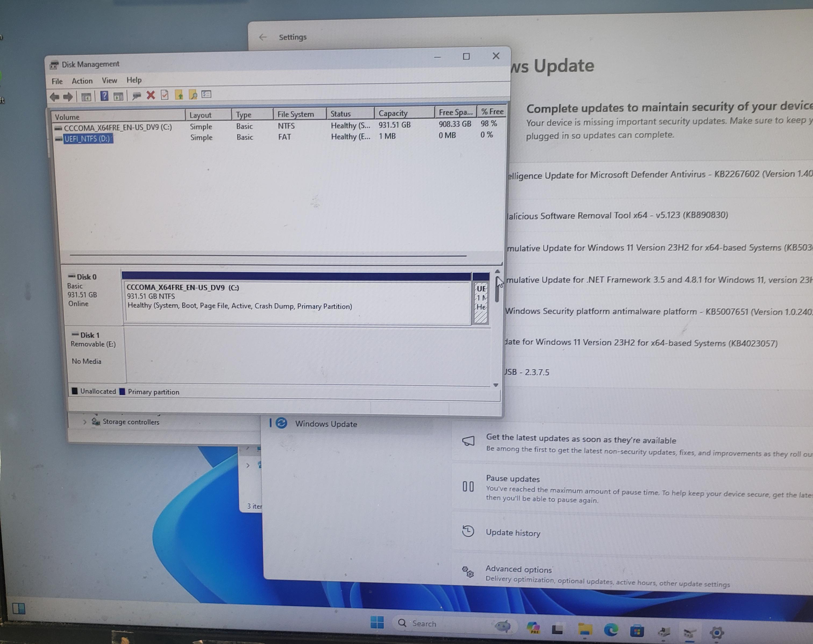Click the scroll down arrow in disk pane
This screenshot has width=813, height=644.
(x=496, y=385)
